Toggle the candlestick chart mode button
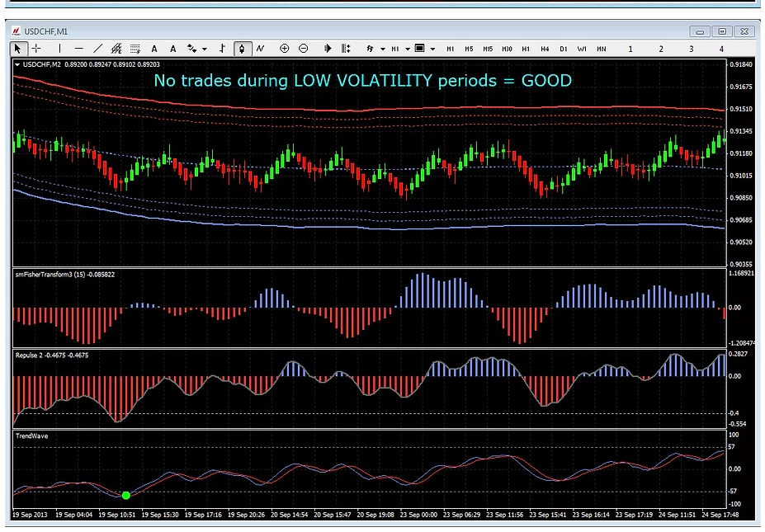Viewport: 765px width, 532px height. tap(242, 49)
